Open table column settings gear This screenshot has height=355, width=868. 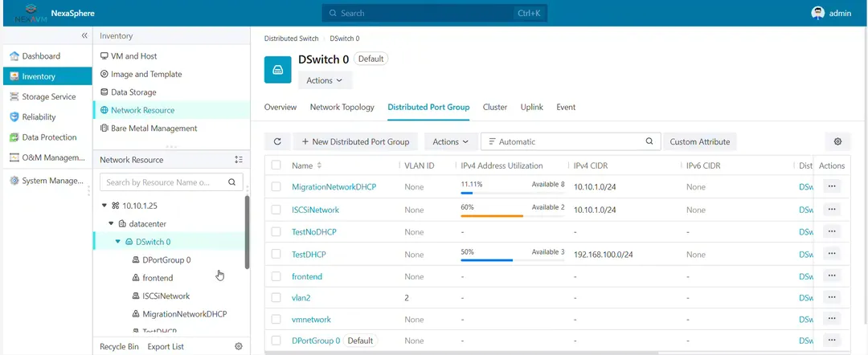pos(837,141)
